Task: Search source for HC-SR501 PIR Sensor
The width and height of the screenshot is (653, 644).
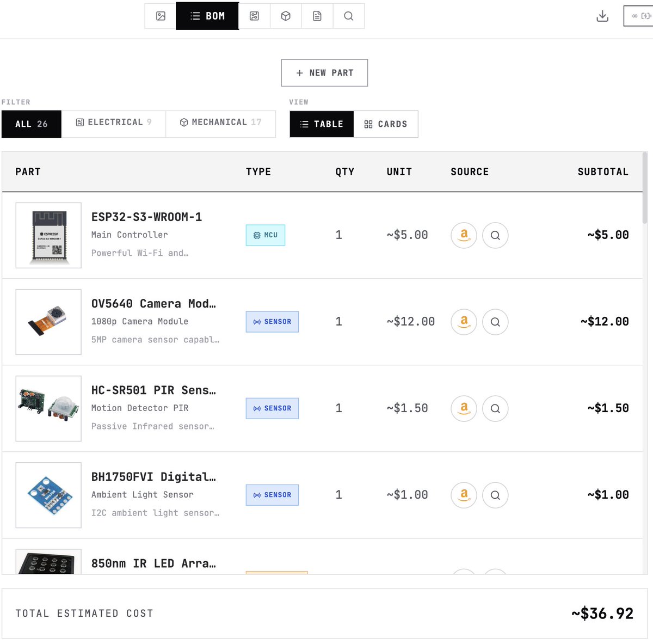Action: 495,408
